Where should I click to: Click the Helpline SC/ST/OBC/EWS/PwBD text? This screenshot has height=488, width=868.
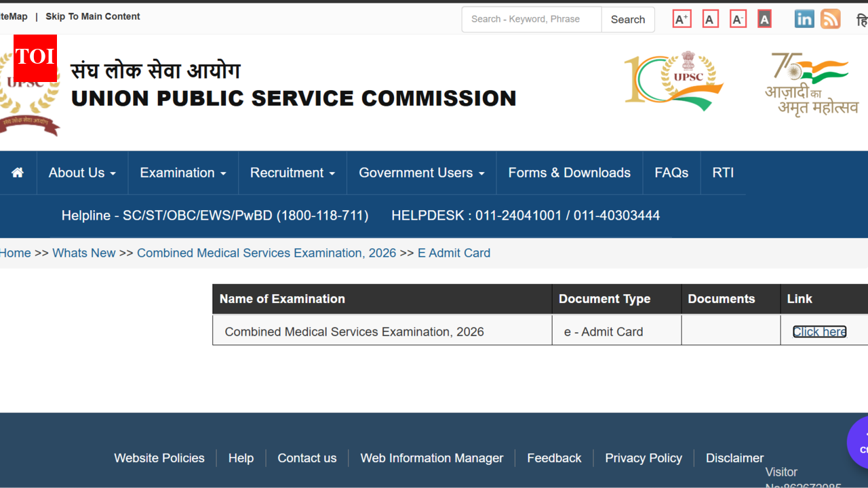coord(215,216)
